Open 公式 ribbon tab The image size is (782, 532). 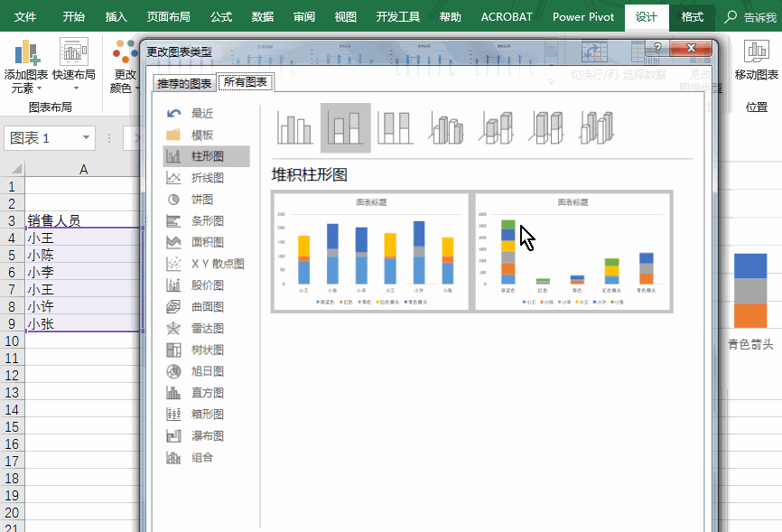(221, 16)
